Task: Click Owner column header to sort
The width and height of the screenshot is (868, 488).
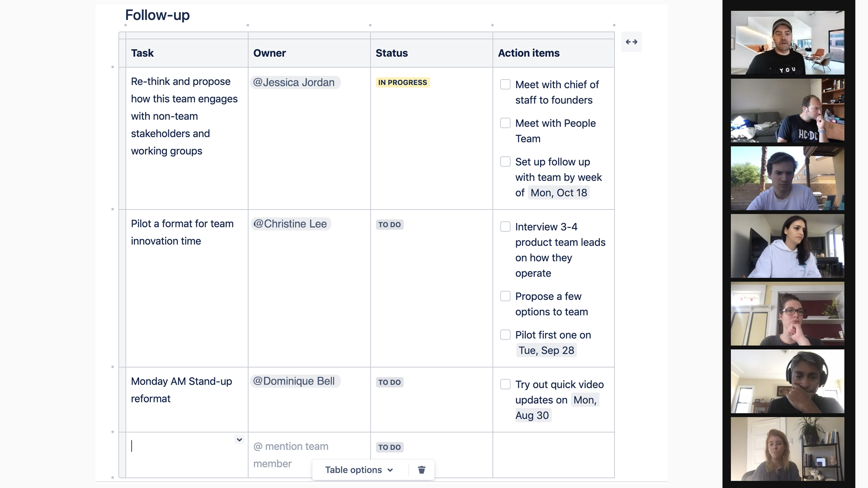Action: 269,53
